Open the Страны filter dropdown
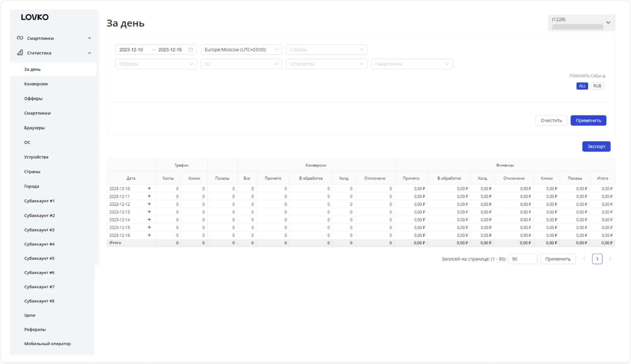The width and height of the screenshot is (631, 364). (x=326, y=50)
